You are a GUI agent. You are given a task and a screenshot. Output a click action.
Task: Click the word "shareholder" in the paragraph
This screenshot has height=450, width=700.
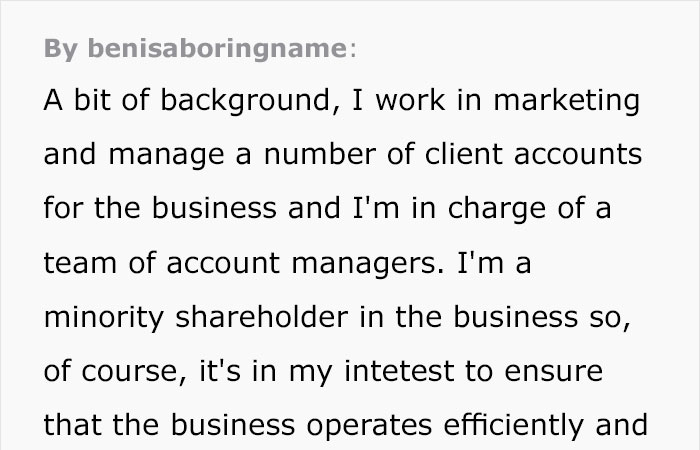coord(261,317)
